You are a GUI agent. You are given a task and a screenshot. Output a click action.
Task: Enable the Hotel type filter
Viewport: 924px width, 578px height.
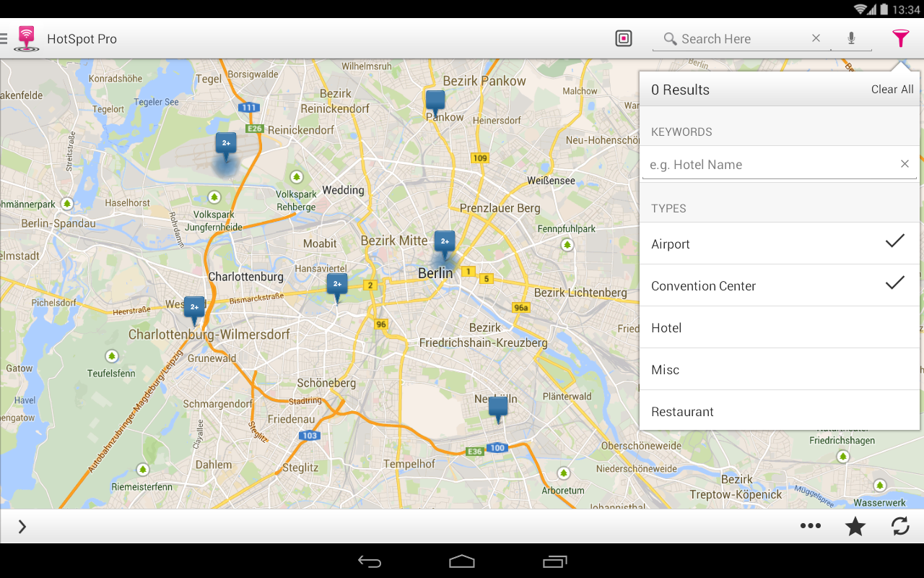[x=780, y=327]
